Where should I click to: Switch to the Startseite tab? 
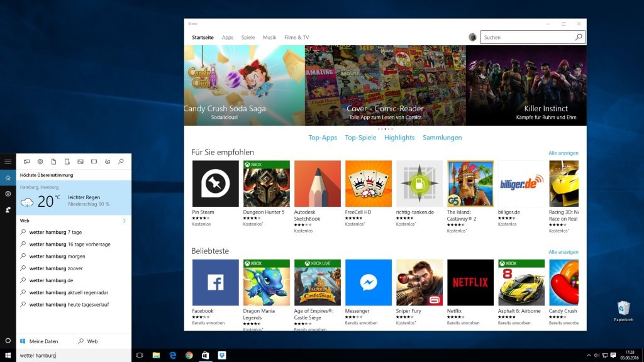pos(203,37)
